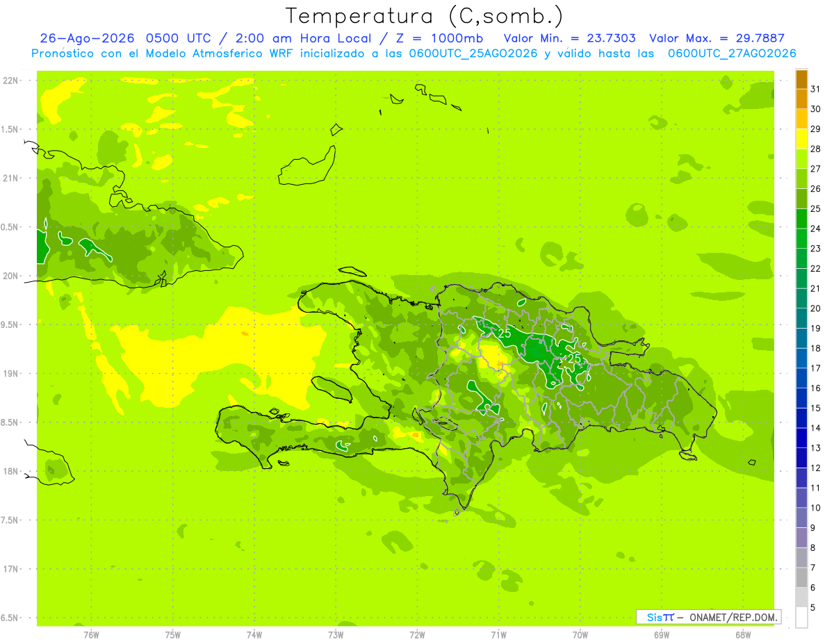Click the 75W longitude label
Viewport: 834px width, 644px height.
coord(173,634)
